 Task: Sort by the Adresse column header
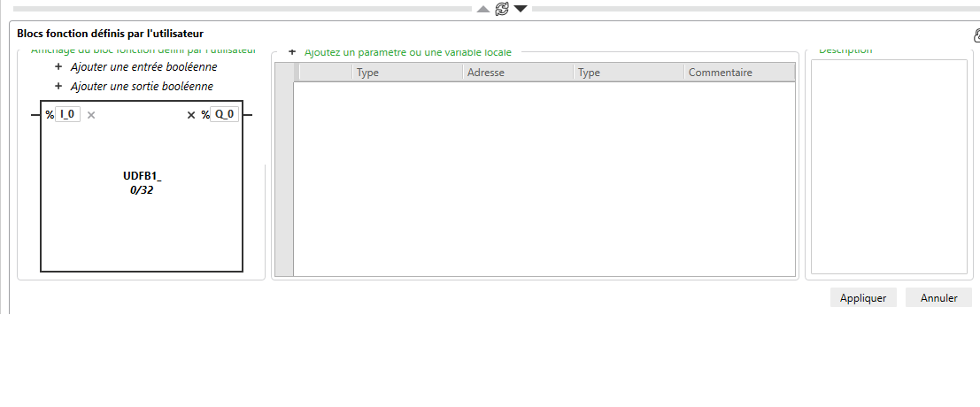(x=518, y=73)
